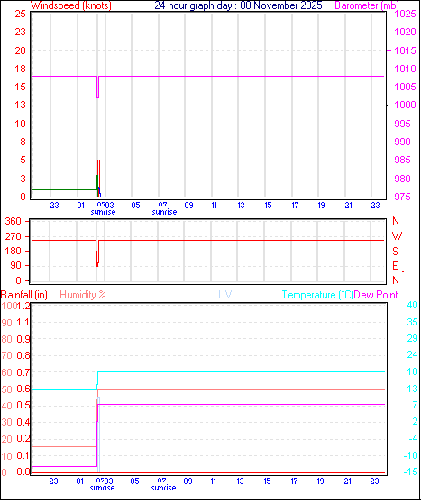Viewport: 421px width, 504px height.
Task: Click the 'Temperature (°C)' legend label
Action: (x=317, y=295)
